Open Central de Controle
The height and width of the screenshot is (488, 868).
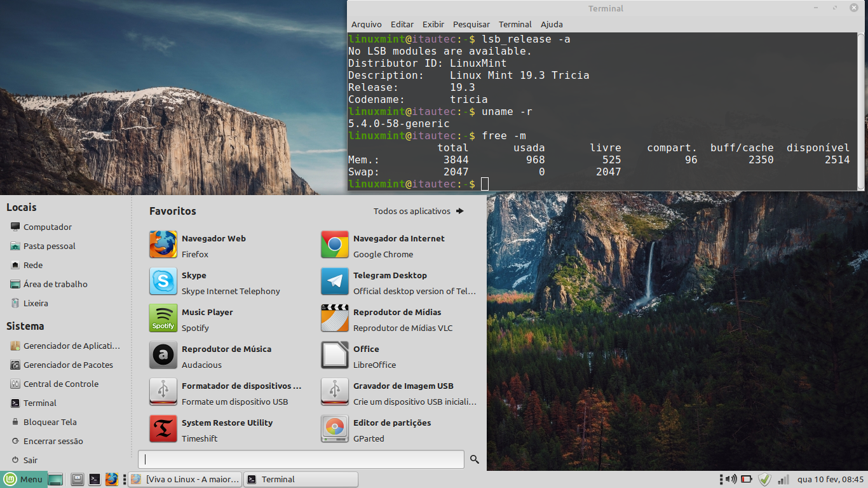pyautogui.click(x=61, y=384)
